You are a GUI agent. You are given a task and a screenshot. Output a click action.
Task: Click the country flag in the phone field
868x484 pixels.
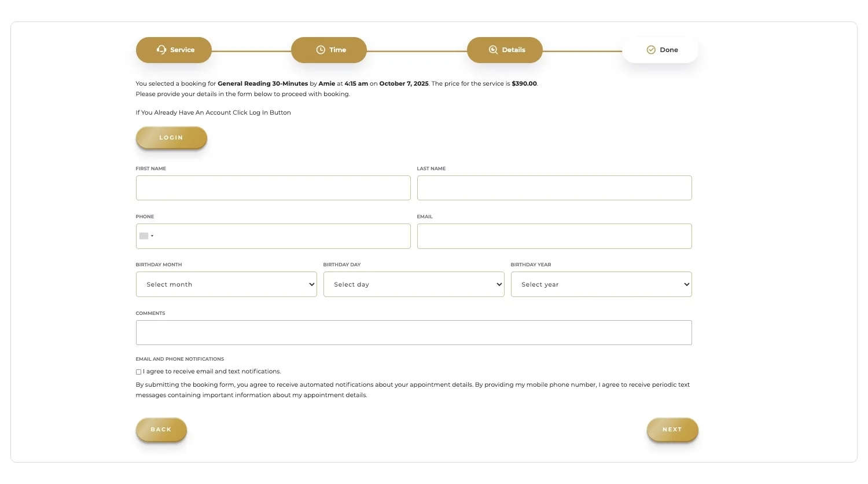click(x=143, y=236)
